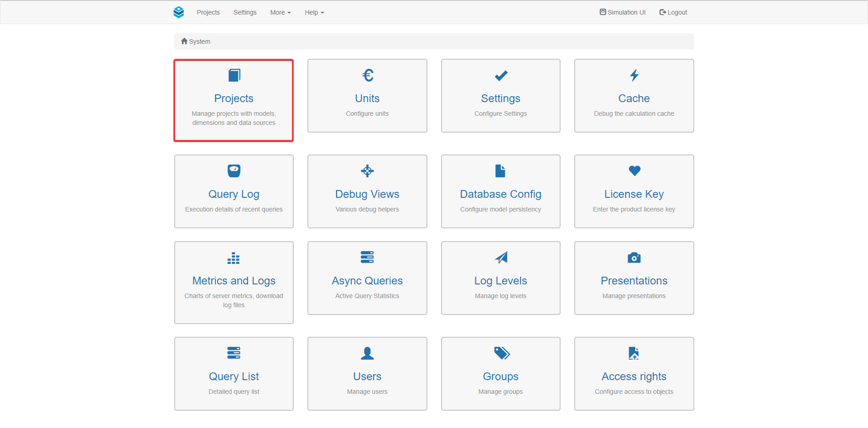Viewport: 868px width, 428px height.
Task: Click the lightning bolt Cache icon
Action: coord(634,75)
